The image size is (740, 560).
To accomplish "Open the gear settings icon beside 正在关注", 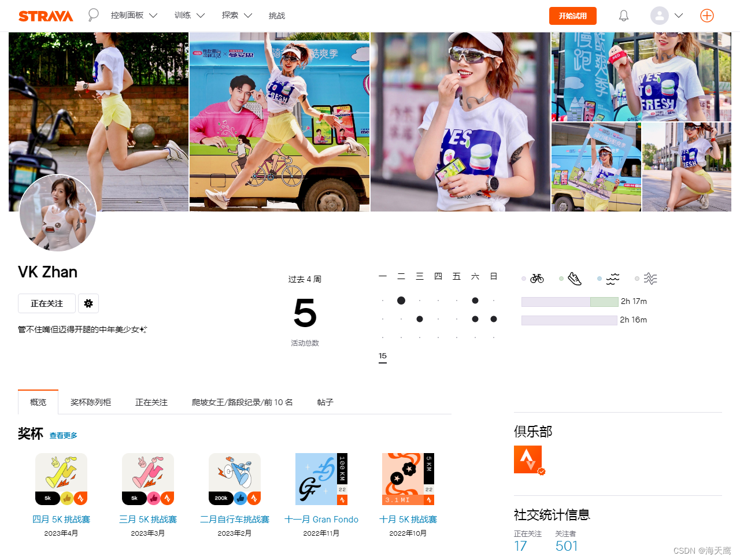I will 88,303.
